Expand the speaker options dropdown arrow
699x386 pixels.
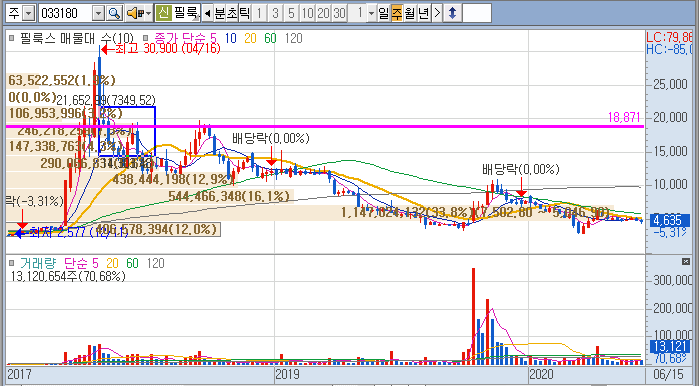click(148, 13)
